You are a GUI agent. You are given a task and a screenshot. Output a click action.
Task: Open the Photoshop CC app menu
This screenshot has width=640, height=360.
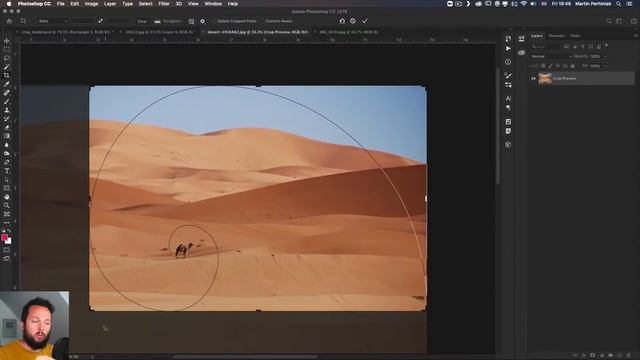34,4
